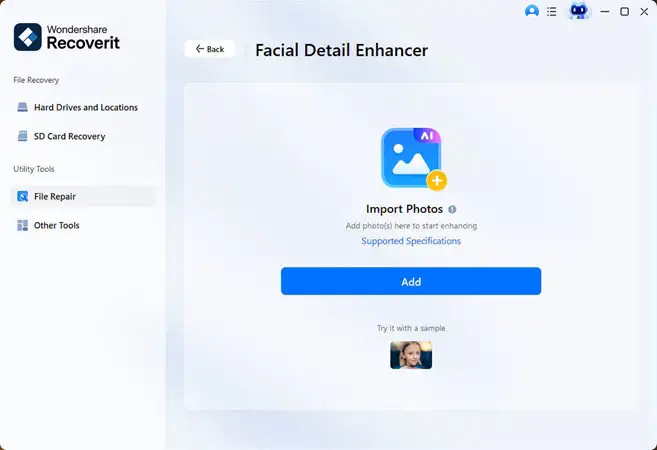This screenshot has height=450, width=657.
Task: Close the Recoverit window
Action: coord(644,12)
